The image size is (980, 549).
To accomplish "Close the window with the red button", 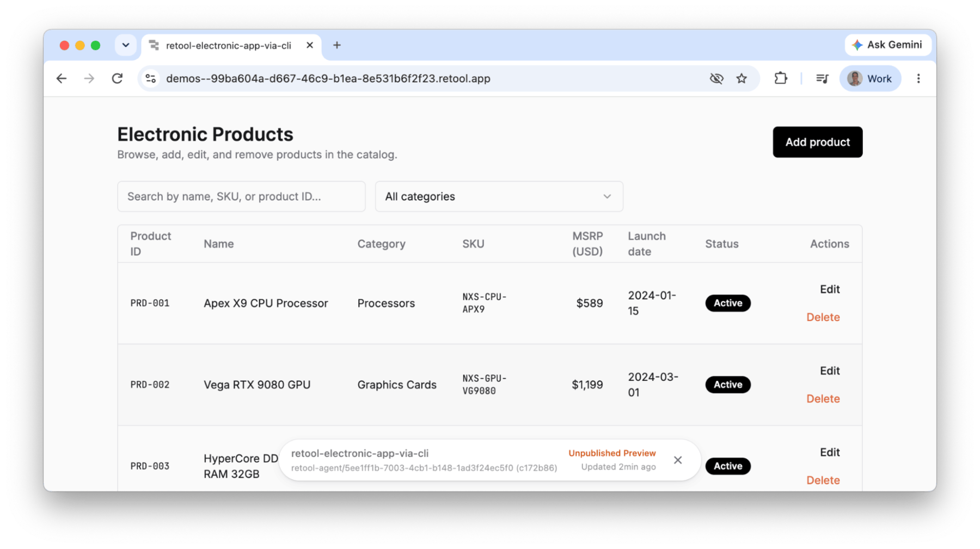I will (x=64, y=45).
